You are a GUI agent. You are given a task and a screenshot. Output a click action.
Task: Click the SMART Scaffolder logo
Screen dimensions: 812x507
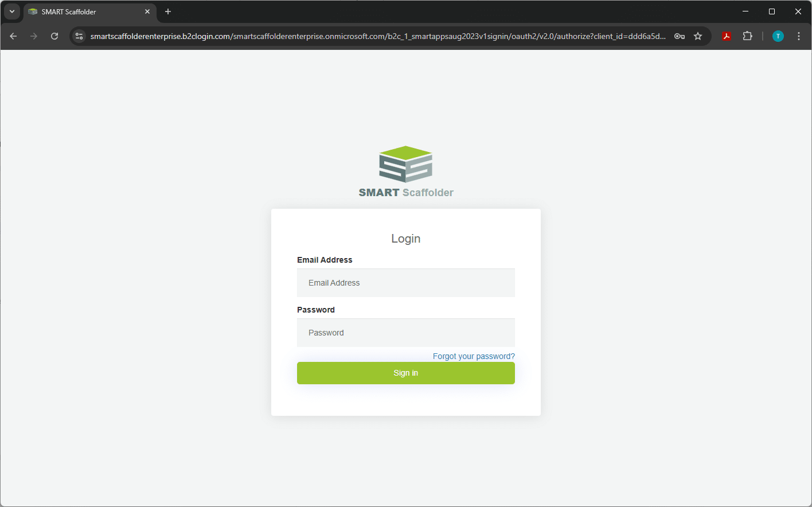click(x=406, y=171)
